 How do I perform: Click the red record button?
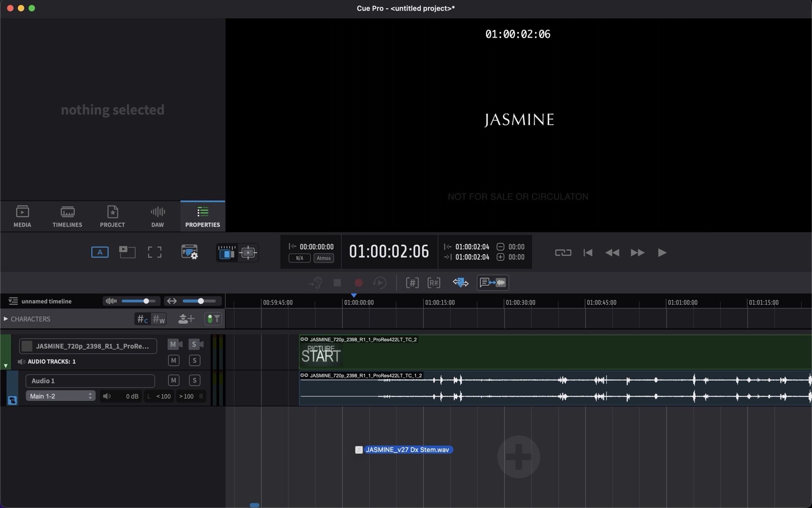(359, 283)
